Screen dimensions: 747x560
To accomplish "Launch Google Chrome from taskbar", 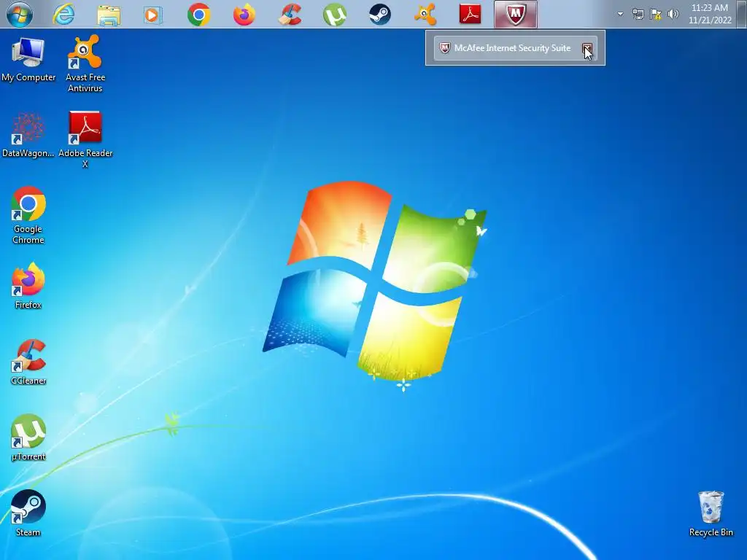I will [x=199, y=15].
